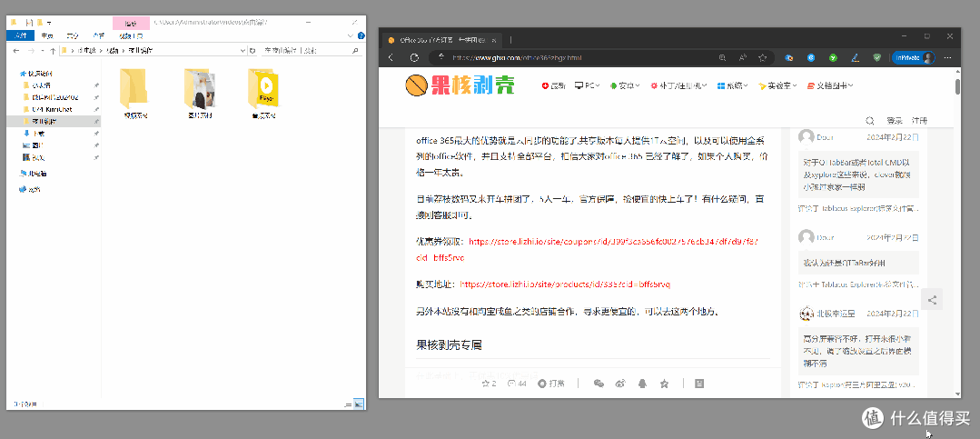980x439 pixels.
Task: Click the 最新 menu item on website
Action: pyautogui.click(x=553, y=85)
